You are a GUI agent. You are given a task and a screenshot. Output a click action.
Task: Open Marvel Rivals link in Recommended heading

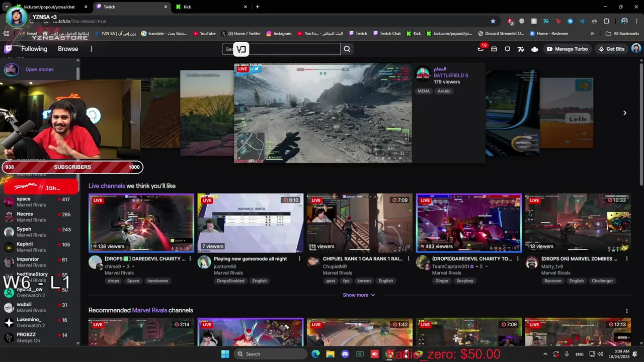(149, 310)
